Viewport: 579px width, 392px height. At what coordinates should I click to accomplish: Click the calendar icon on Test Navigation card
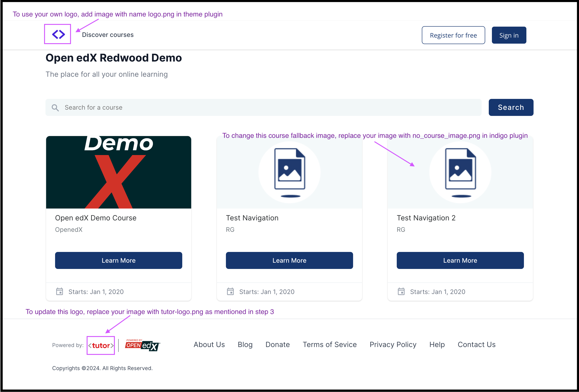pyautogui.click(x=229, y=291)
